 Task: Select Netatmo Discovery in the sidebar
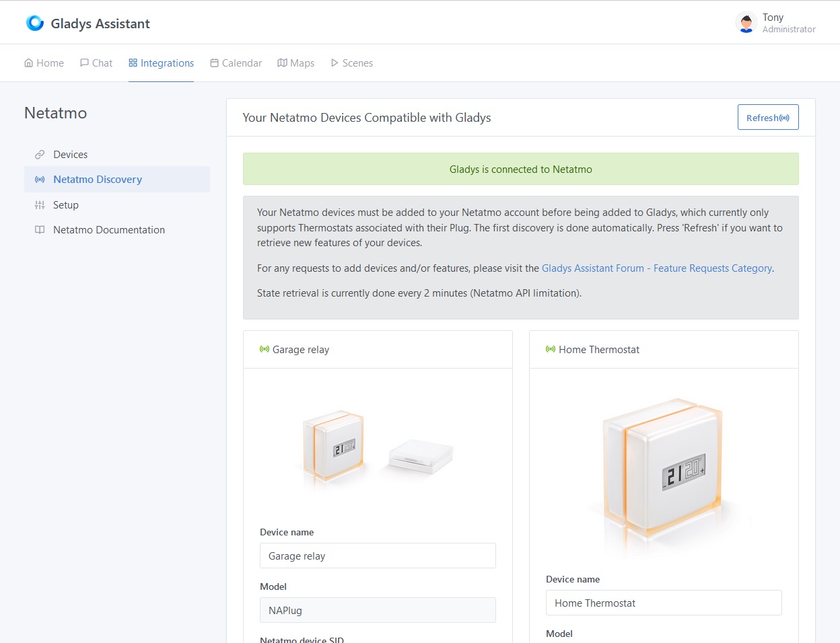click(98, 179)
